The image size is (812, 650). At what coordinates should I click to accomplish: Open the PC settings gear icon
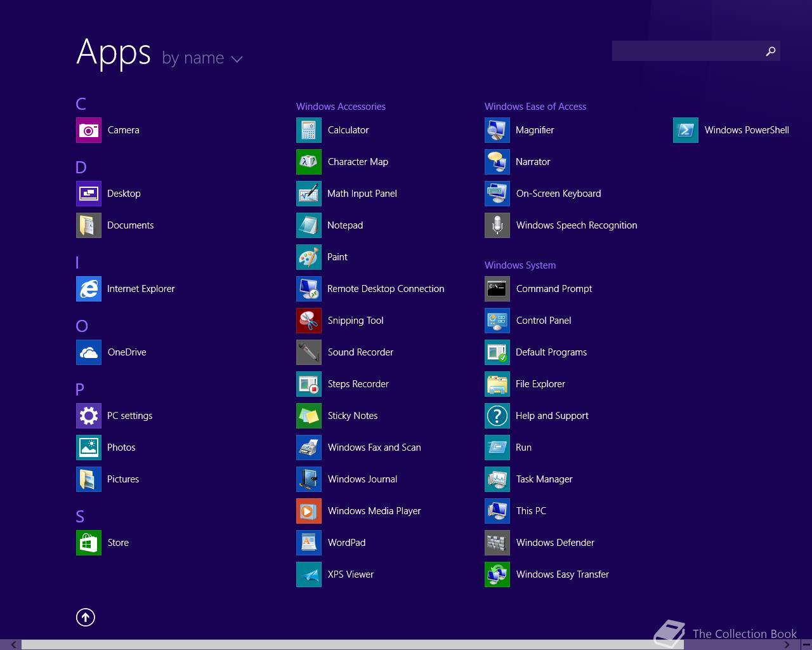tap(89, 416)
